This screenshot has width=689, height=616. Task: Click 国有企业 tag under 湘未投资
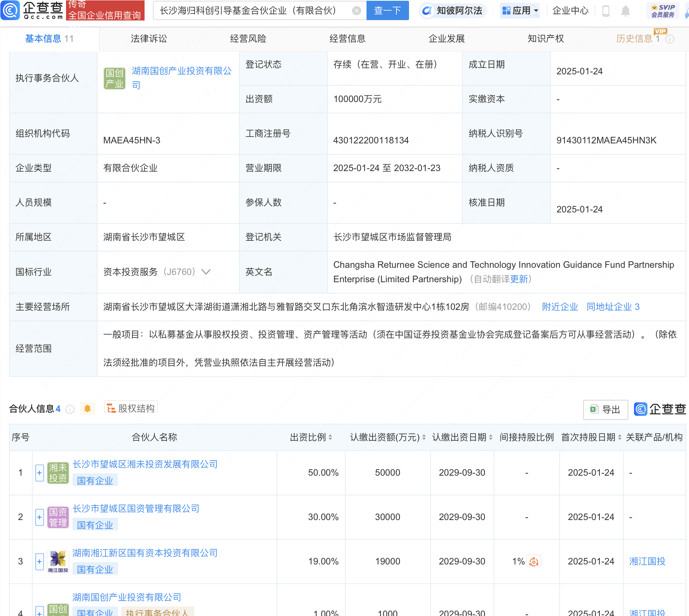[x=95, y=481]
